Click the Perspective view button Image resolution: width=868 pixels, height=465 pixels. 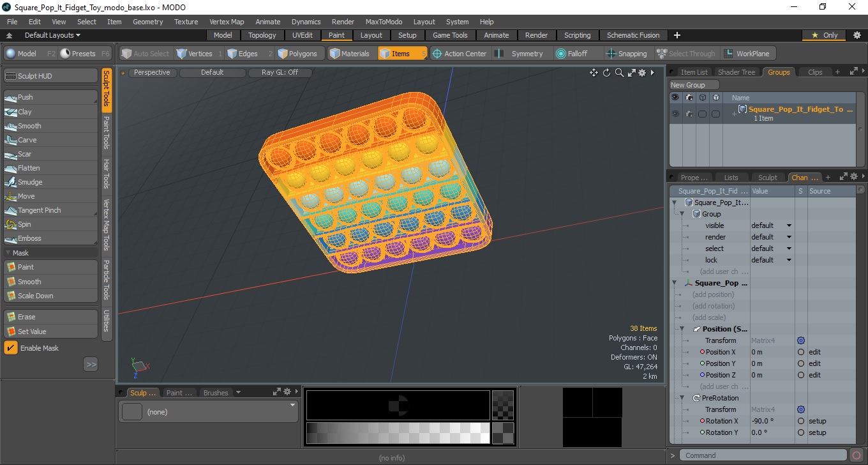coord(153,72)
